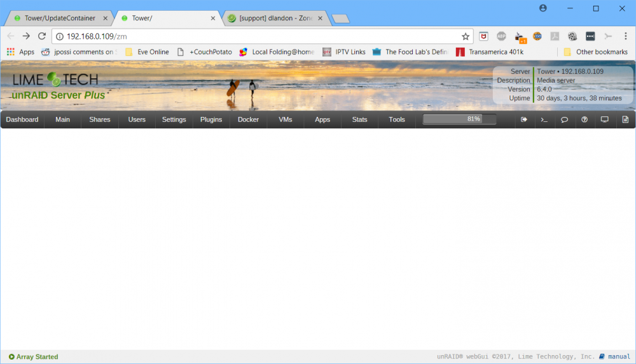Go forward with the forward arrow
This screenshot has width=636, height=364.
pos(26,36)
